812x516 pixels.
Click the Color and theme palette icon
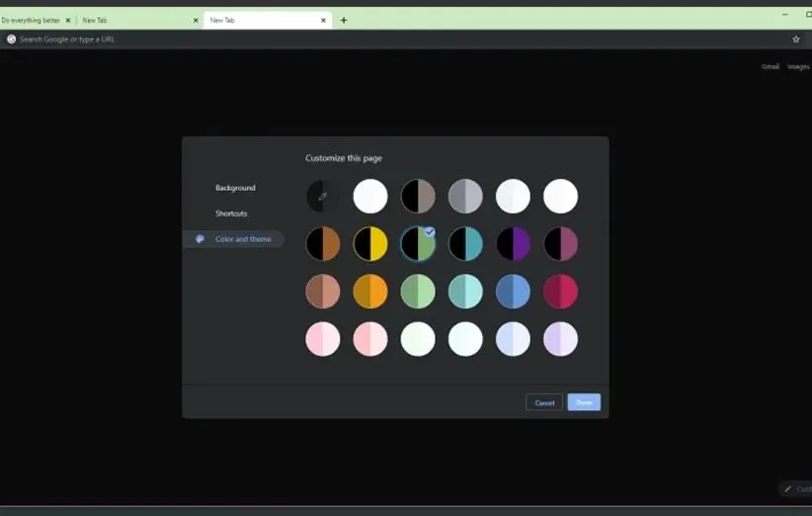(x=200, y=239)
